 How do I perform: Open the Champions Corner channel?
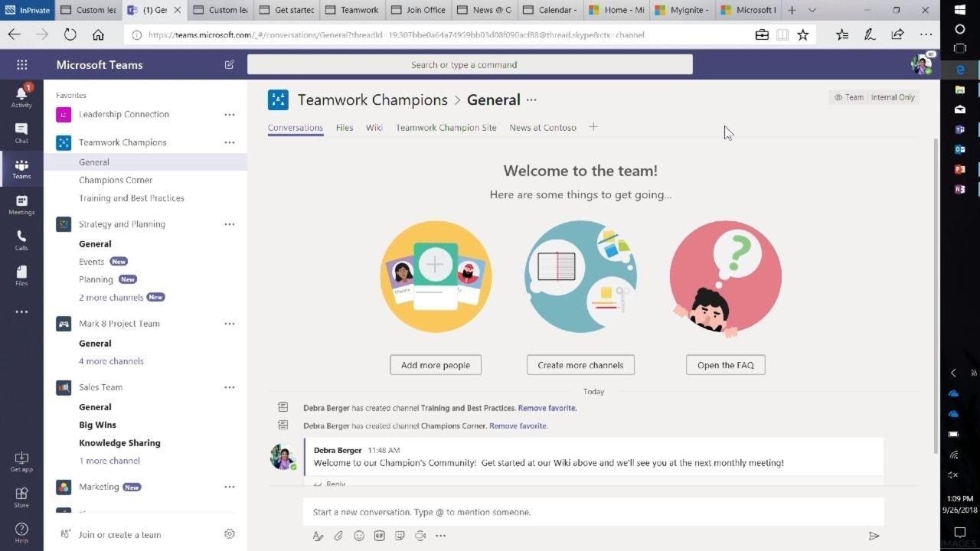click(116, 180)
